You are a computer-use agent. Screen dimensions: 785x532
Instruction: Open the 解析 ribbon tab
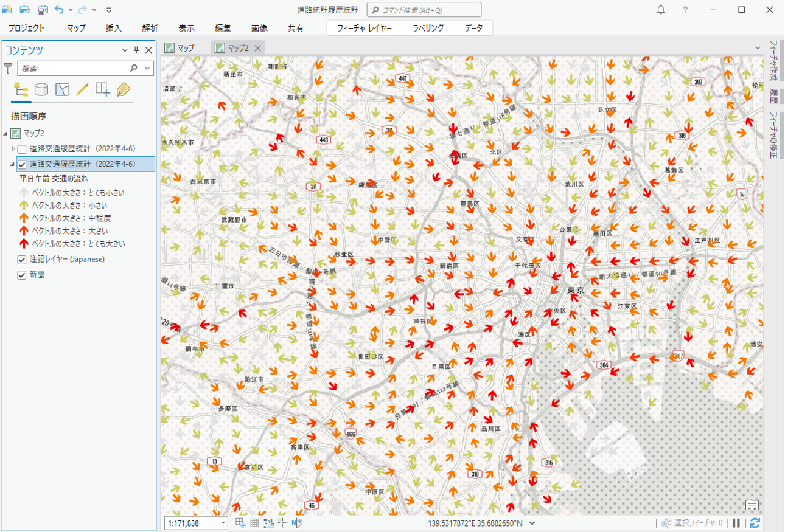[x=150, y=28]
